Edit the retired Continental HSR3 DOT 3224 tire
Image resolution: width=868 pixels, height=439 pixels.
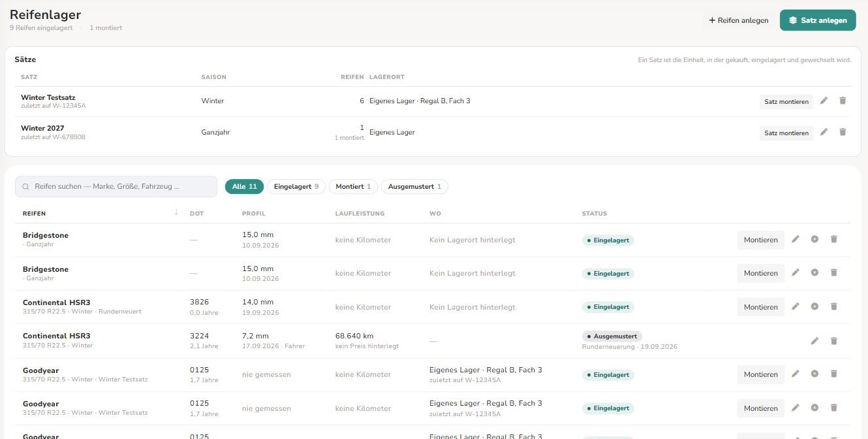click(x=814, y=340)
